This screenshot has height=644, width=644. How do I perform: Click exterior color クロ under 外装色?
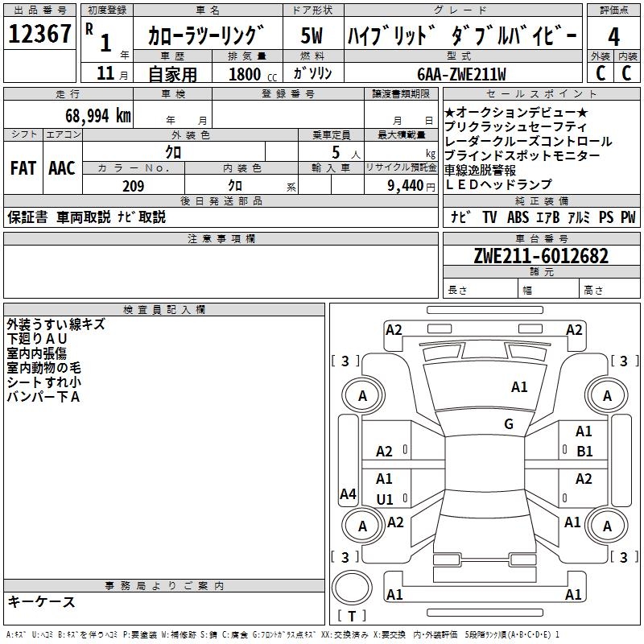173,152
